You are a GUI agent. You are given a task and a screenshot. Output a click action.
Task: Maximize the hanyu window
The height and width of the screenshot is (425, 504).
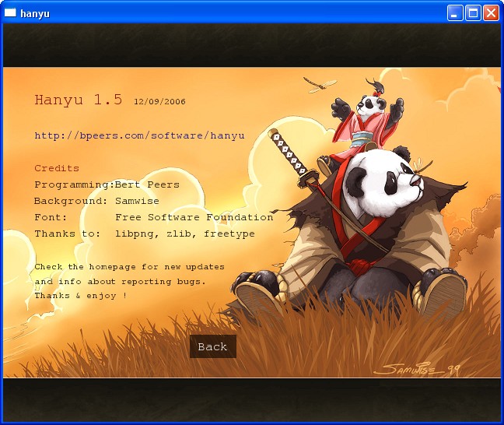pyautogui.click(x=473, y=13)
